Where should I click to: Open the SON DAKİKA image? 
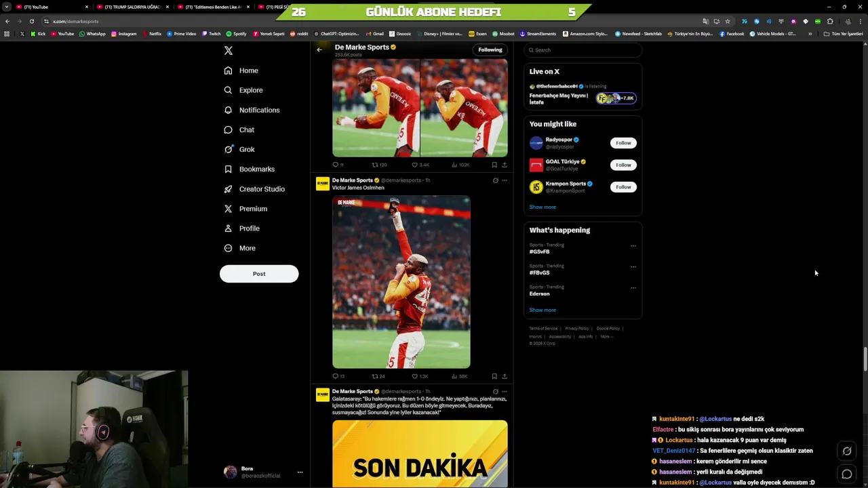click(420, 453)
